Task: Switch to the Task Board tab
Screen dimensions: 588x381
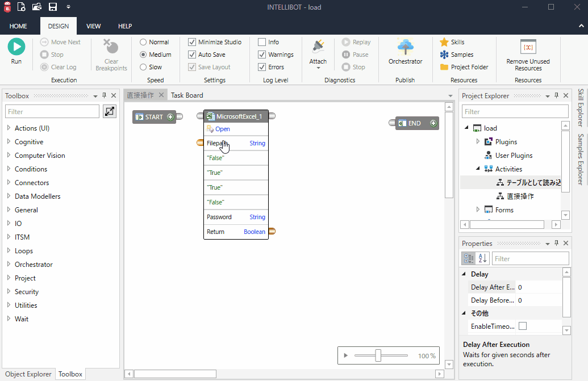Action: click(187, 95)
